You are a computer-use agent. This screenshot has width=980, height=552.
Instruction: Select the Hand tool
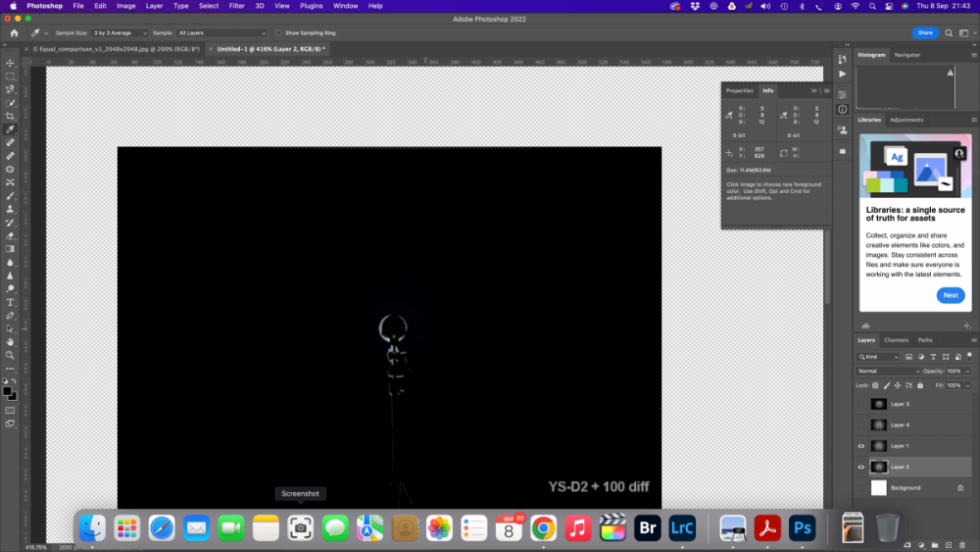pyautogui.click(x=10, y=342)
